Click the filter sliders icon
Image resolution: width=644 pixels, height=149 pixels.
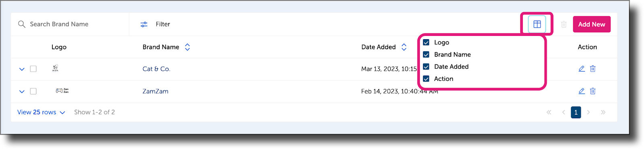(x=144, y=24)
